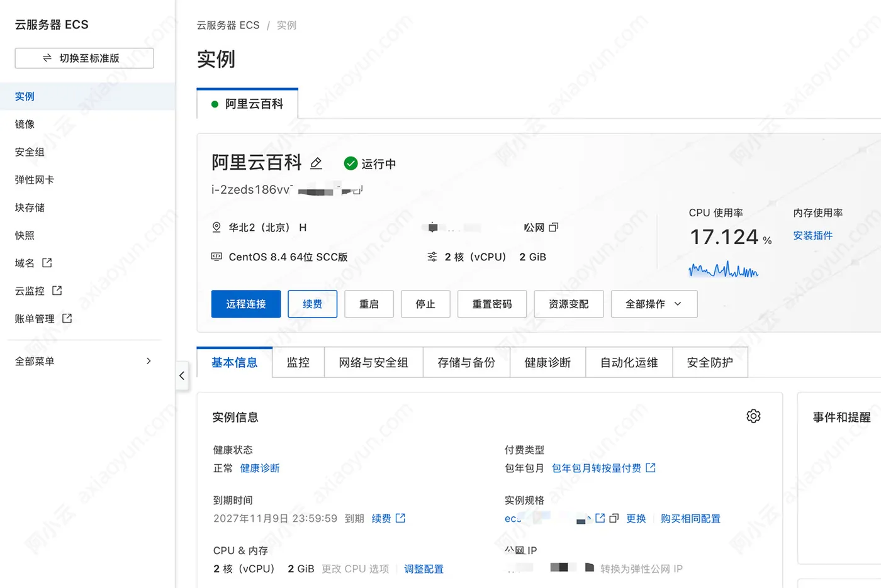Switch to the 监控 tab
This screenshot has height=588, width=881.
click(298, 362)
